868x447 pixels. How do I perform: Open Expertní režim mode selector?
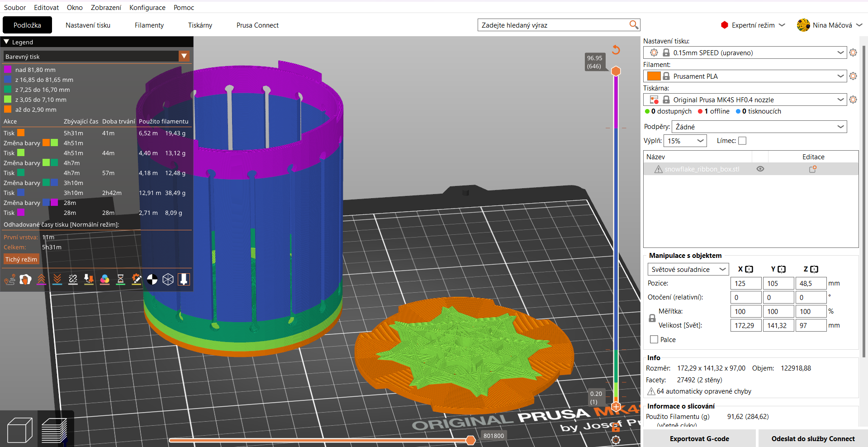coord(753,25)
